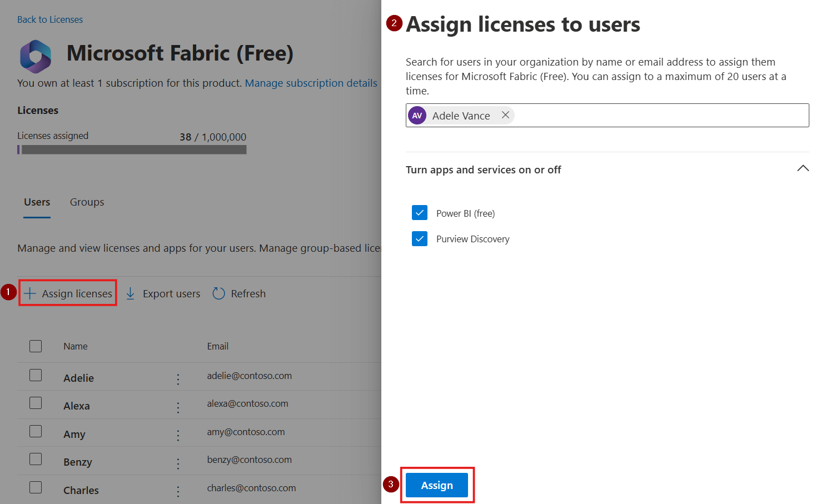The width and height of the screenshot is (821, 504).
Task: Select the checkbox for Amy's row
Action: (x=35, y=431)
